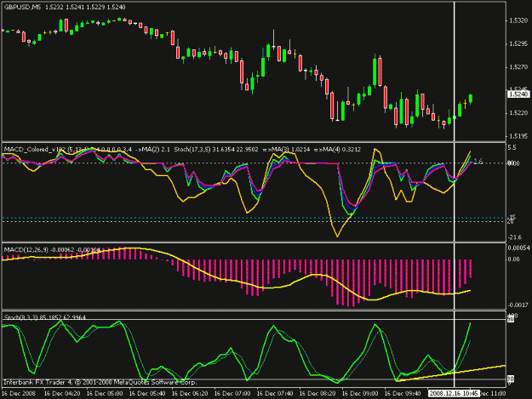
Task: Click the 16 Dec 07:00 time label
Action: pos(232,394)
